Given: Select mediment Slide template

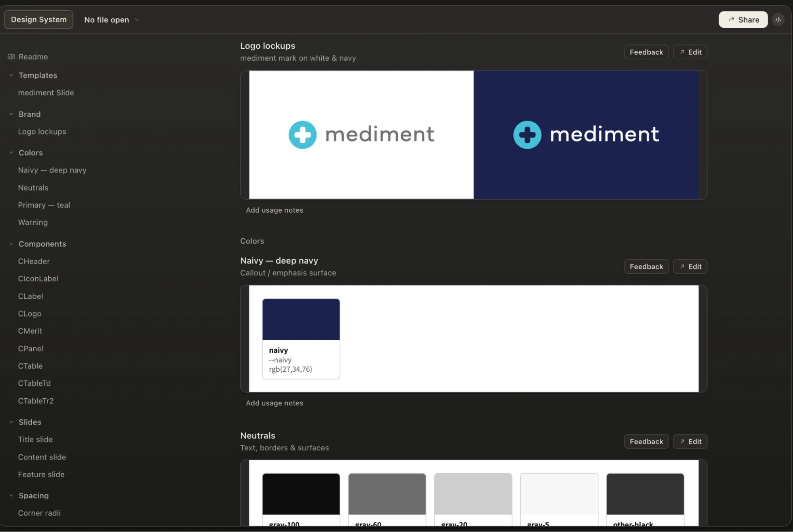Looking at the screenshot, I should pyautogui.click(x=46, y=93).
